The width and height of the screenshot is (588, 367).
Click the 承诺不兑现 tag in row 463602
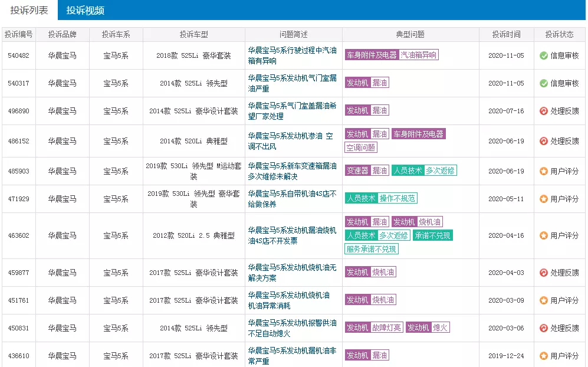click(432, 235)
